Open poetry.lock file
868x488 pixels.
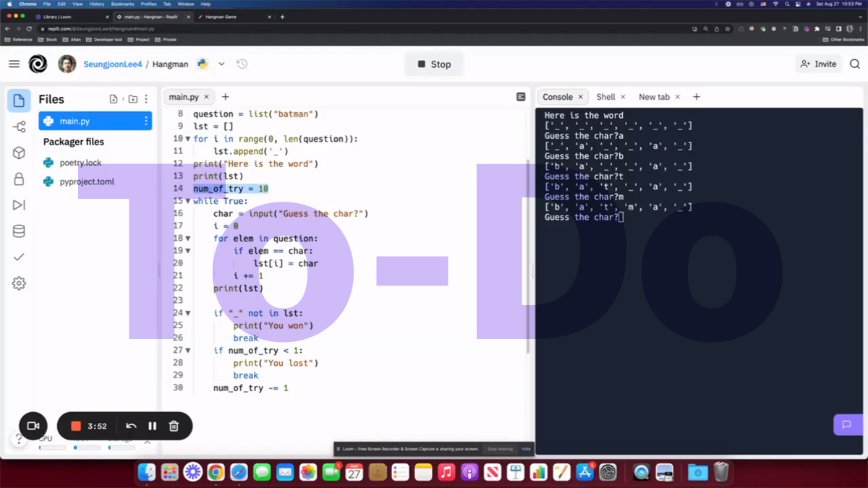click(80, 163)
